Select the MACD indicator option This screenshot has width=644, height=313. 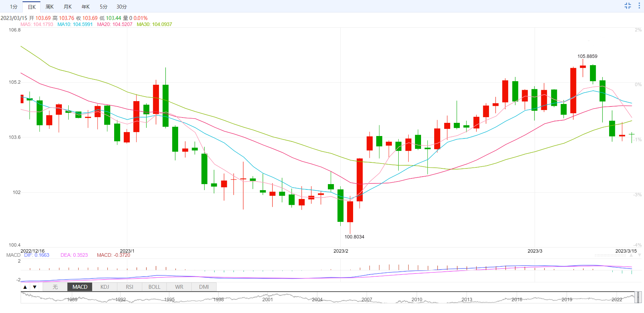pyautogui.click(x=80, y=287)
